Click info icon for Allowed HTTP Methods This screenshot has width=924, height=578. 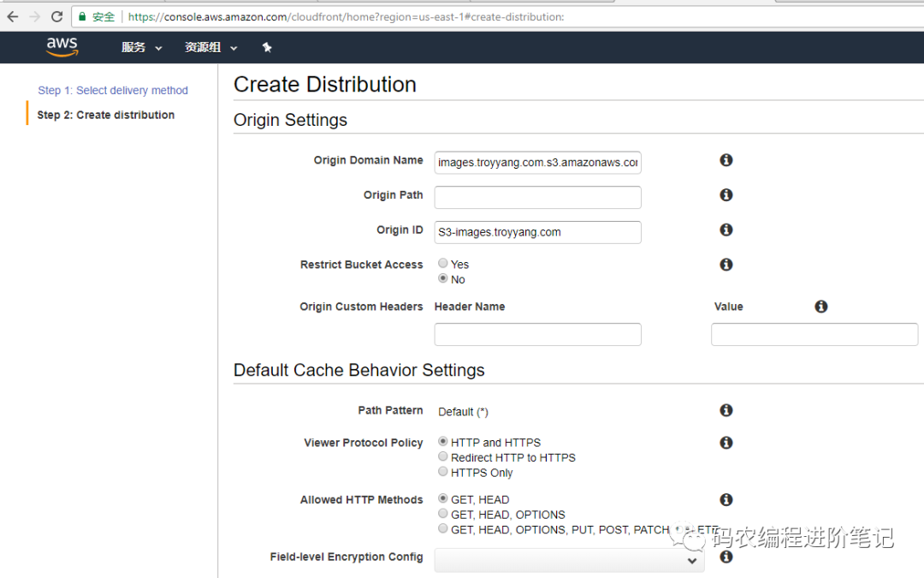coord(726,500)
